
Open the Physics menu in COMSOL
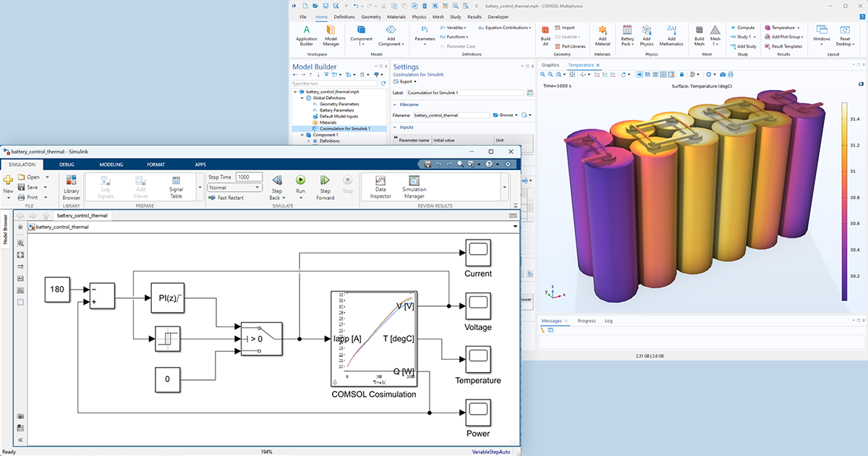[419, 16]
